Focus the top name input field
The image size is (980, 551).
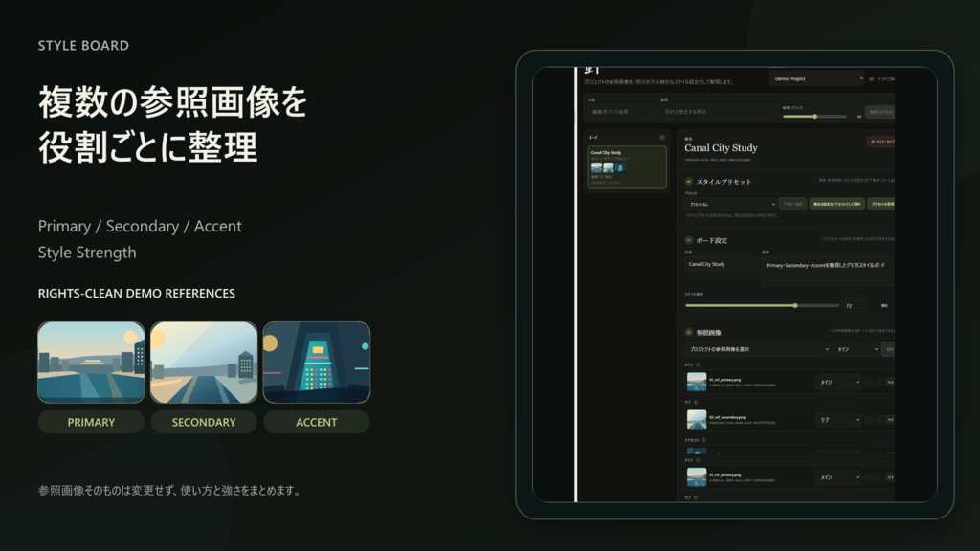[x=622, y=112]
